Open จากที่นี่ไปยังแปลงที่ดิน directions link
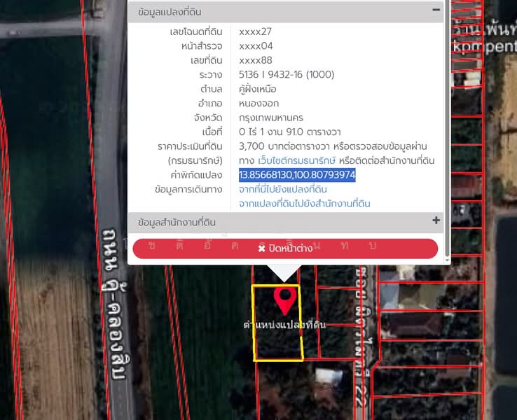517x420 pixels. 283,190
